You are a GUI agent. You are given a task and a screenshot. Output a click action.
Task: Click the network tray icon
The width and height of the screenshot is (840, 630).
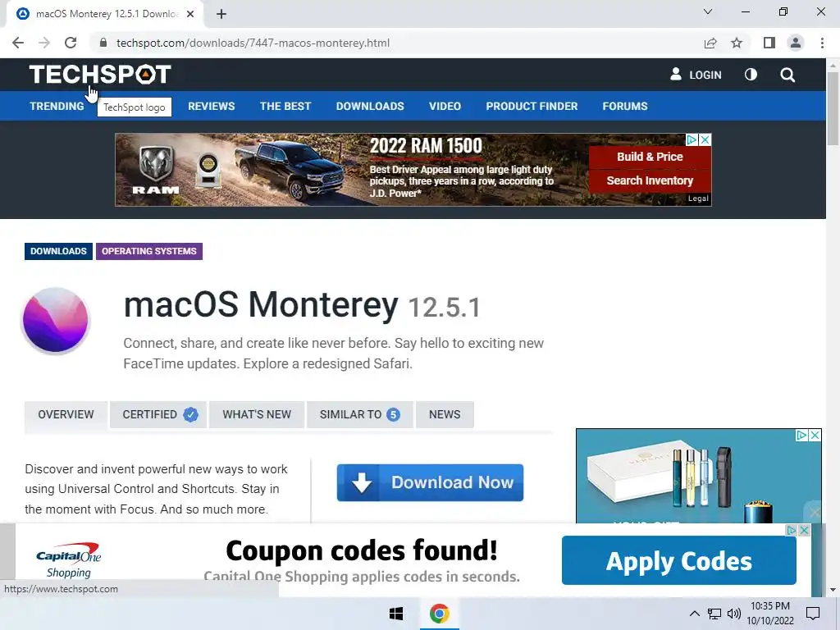(714, 614)
